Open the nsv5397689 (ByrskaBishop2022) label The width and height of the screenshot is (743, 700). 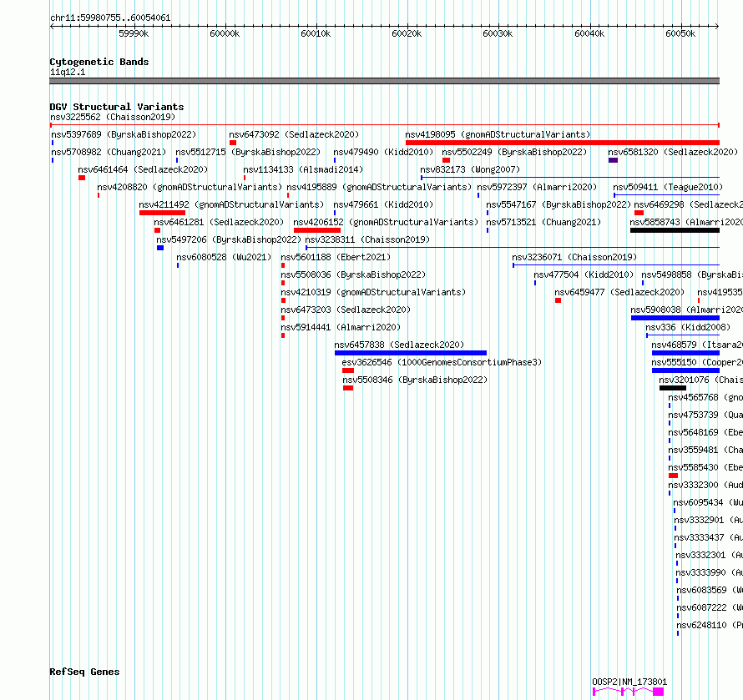(x=124, y=134)
